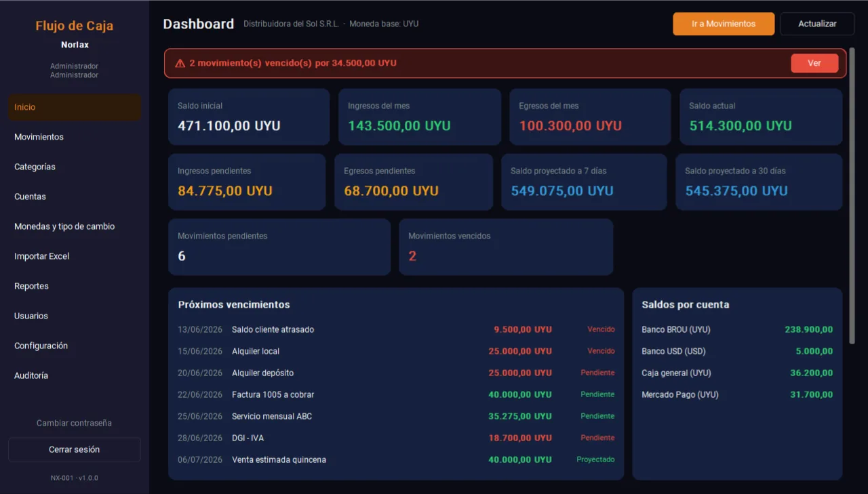
Task: Select the Alquiler local row
Action: point(396,351)
